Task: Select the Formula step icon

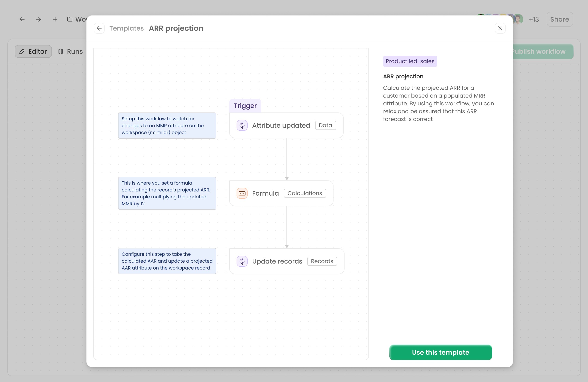Action: [242, 193]
